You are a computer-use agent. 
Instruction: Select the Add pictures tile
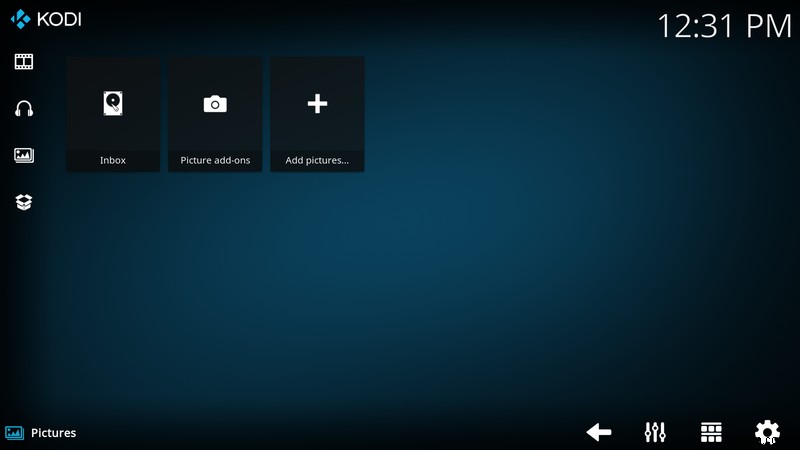click(x=317, y=114)
